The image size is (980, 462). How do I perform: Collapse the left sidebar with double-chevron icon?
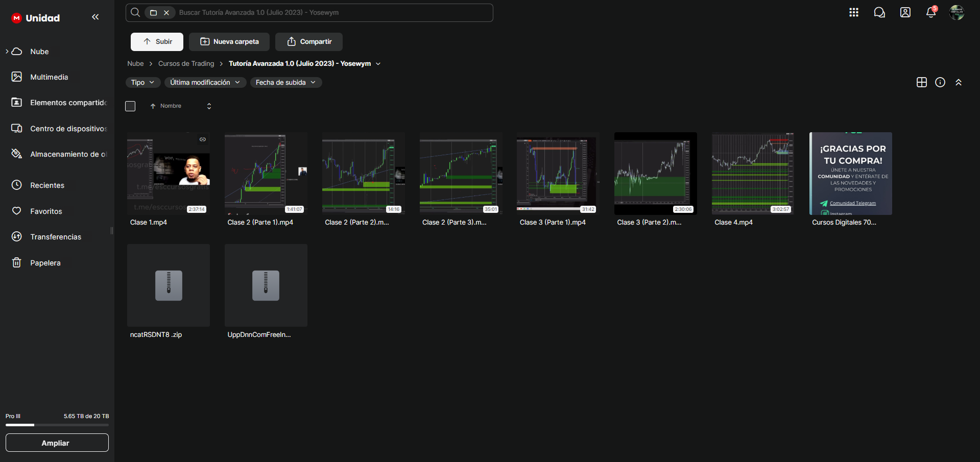click(x=95, y=17)
